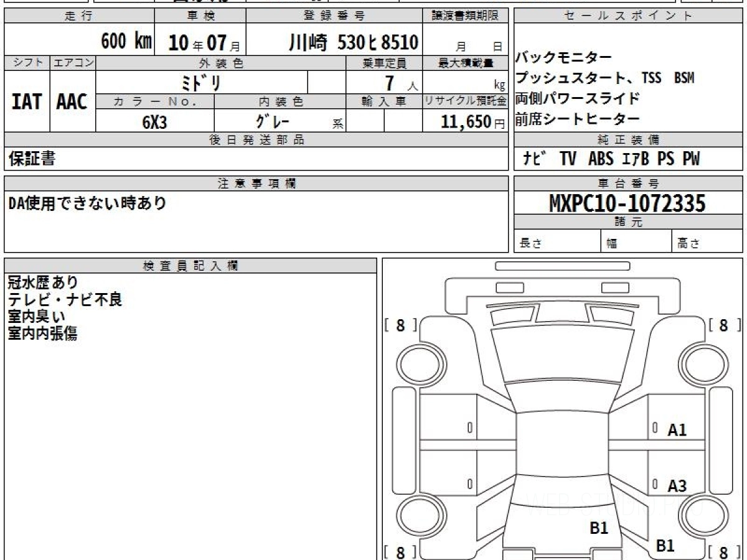The image size is (747, 560).
Task: Select the DA使用できない時あり note
Action: (x=88, y=203)
